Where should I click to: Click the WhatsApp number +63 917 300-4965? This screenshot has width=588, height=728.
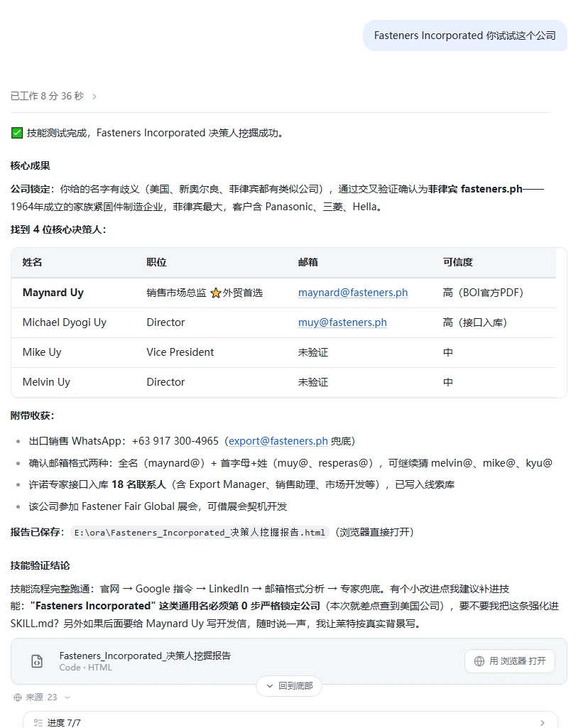click(x=175, y=441)
